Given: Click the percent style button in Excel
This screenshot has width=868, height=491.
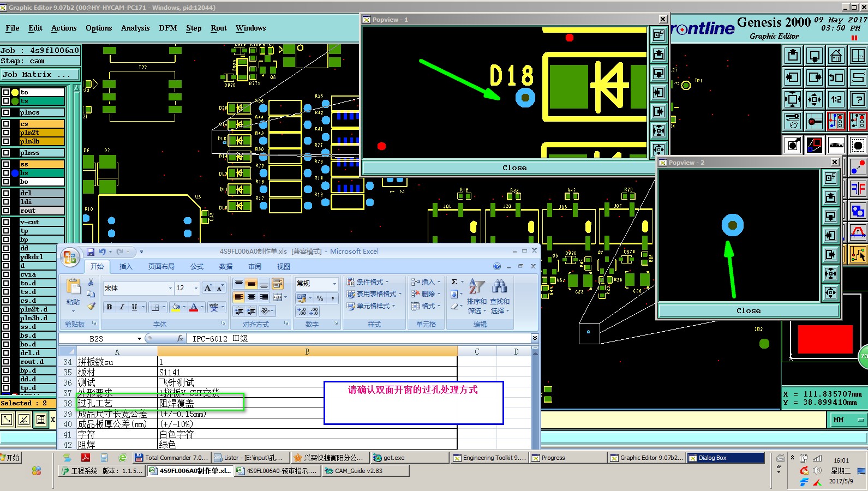Looking at the screenshot, I should point(320,298).
